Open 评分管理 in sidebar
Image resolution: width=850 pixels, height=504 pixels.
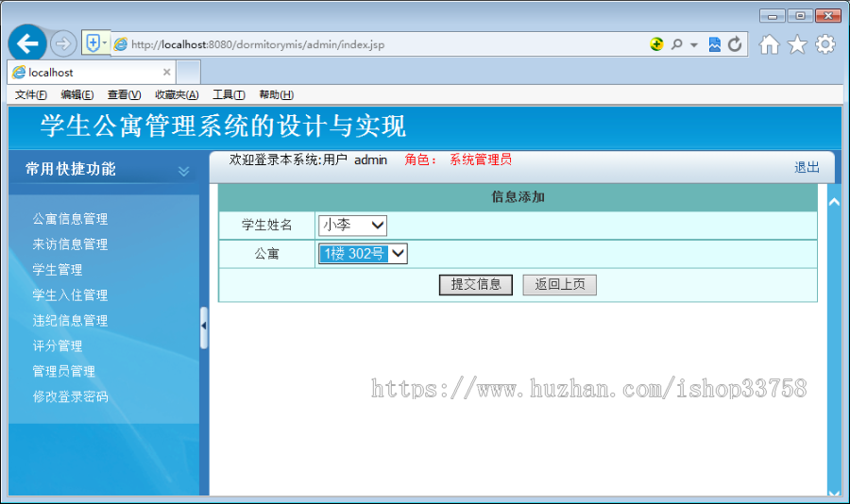coord(58,346)
